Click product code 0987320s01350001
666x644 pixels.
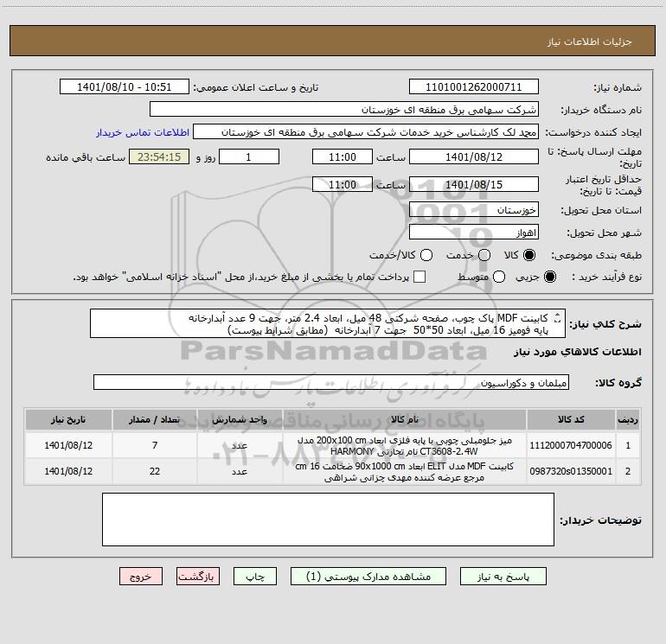point(571,472)
